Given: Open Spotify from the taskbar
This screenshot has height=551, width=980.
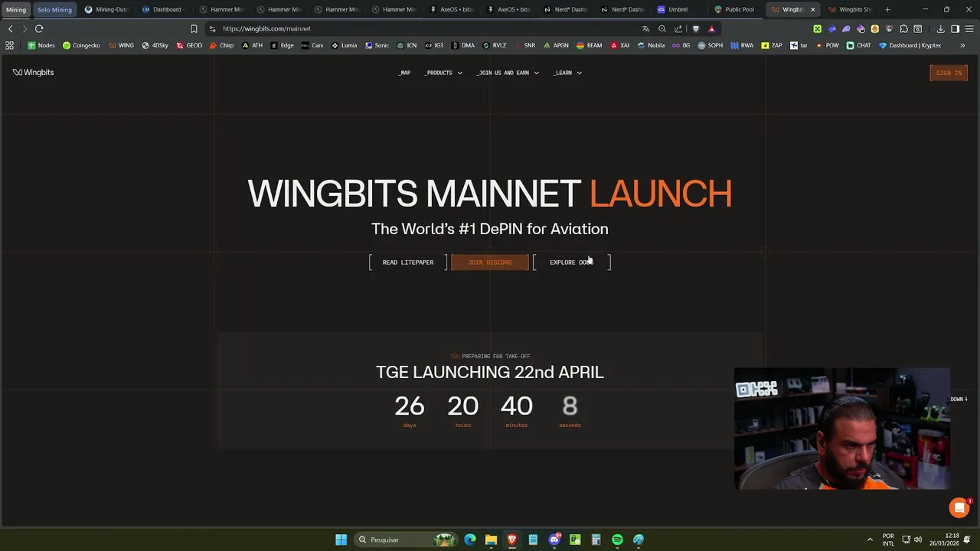Looking at the screenshot, I should tap(617, 540).
